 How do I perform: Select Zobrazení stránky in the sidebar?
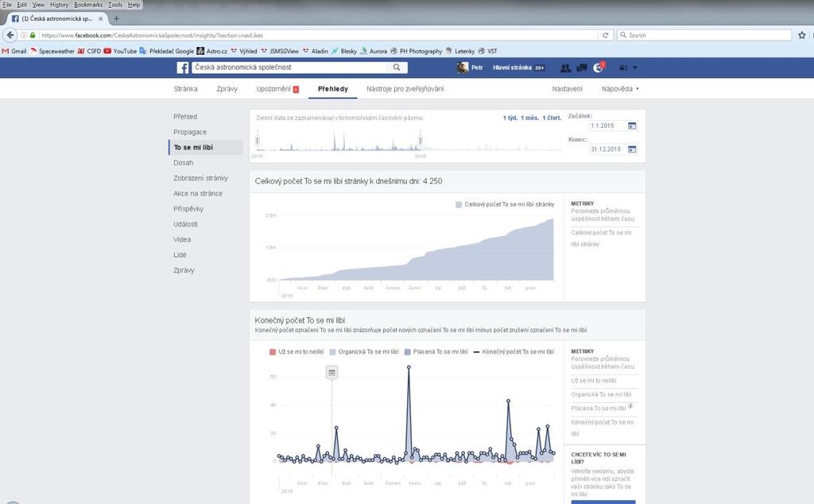point(200,178)
